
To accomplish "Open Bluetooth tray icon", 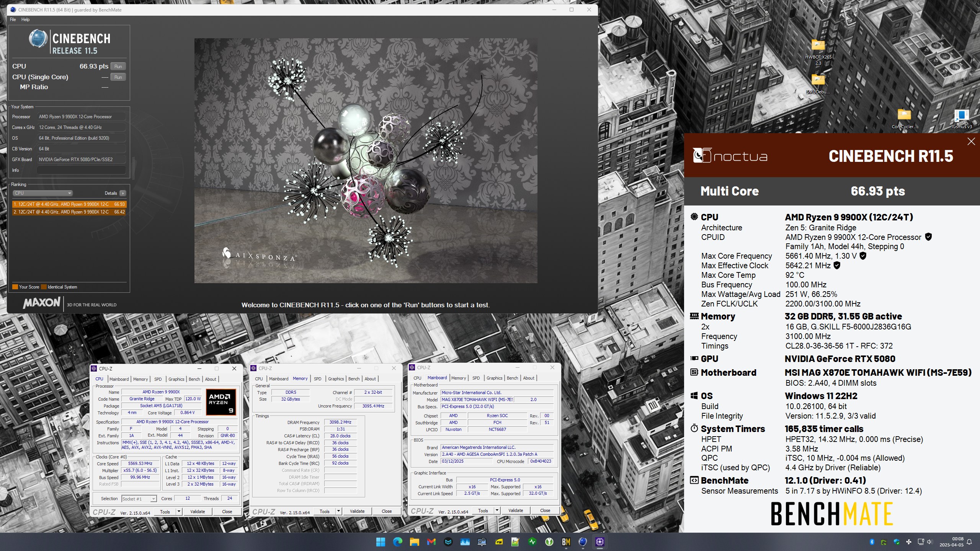I will pyautogui.click(x=872, y=542).
